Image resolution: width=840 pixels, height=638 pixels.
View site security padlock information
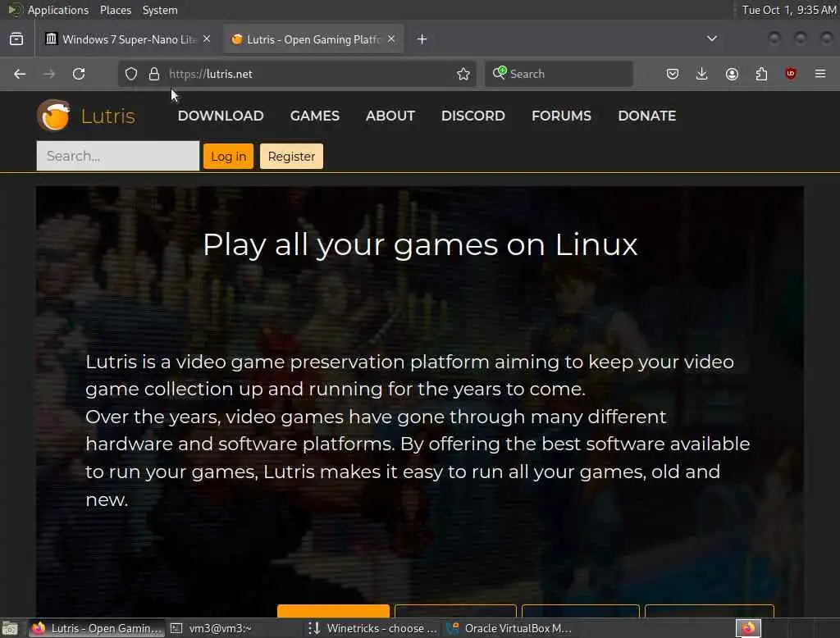pyautogui.click(x=154, y=74)
